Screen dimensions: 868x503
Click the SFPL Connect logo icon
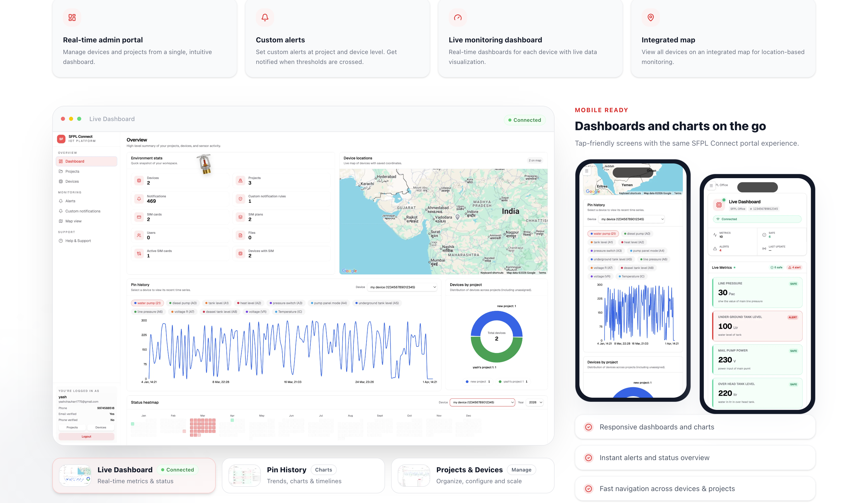(61, 139)
